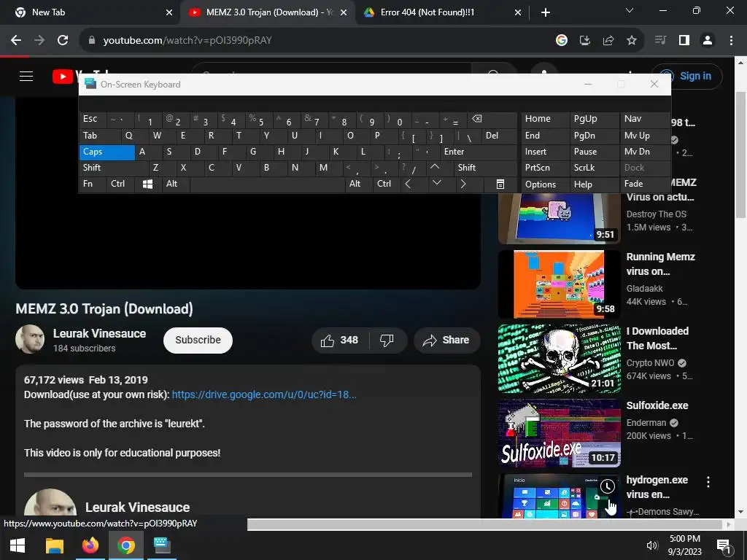This screenshot has width=747, height=560.
Task: Click the down arrow key on On-Screen Keyboard
Action: [436, 184]
